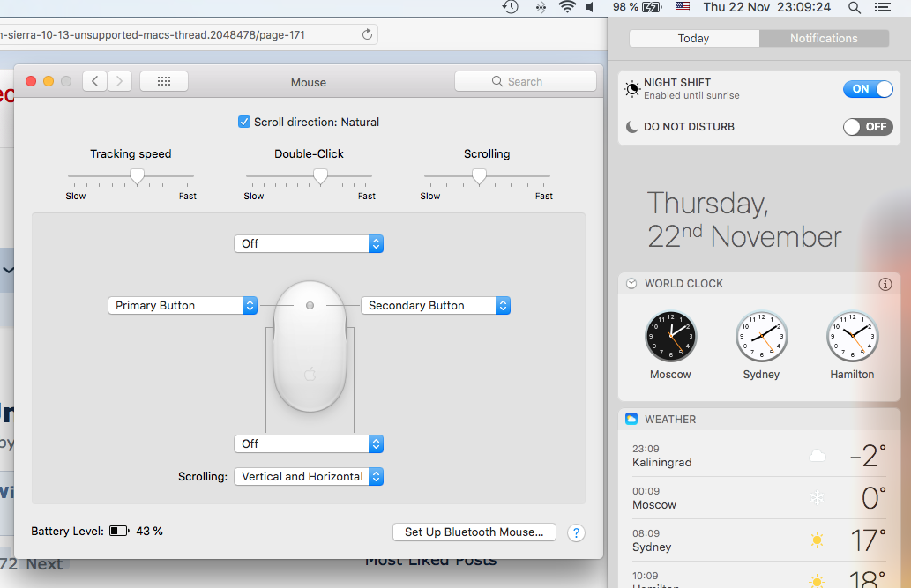This screenshot has width=911, height=588.
Task: Open Spotlight search magnifier
Action: tap(854, 7)
